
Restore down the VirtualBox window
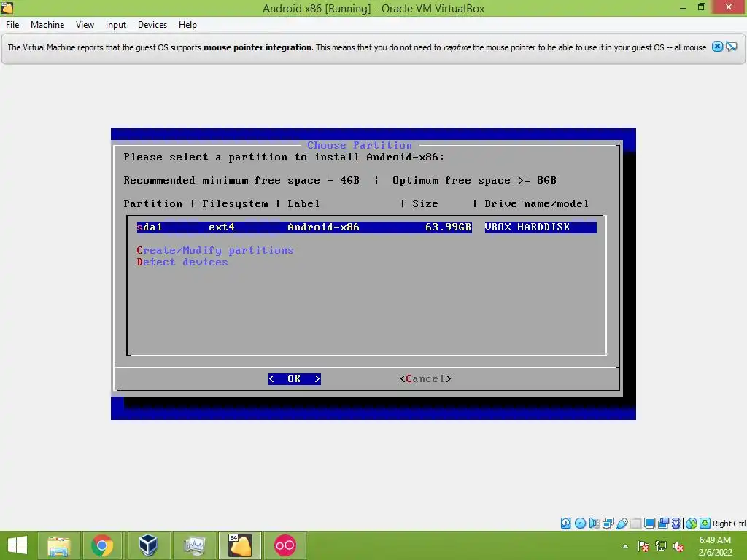(701, 7)
